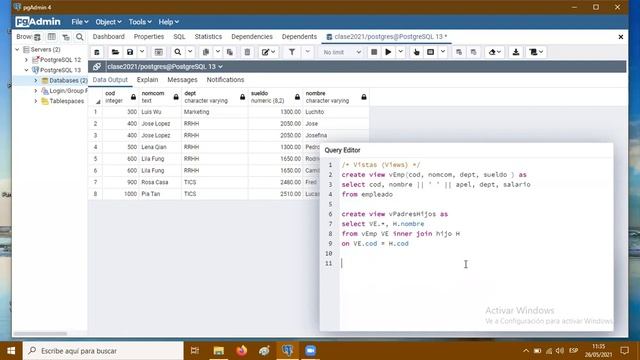Open the Object menu
This screenshot has height=360, width=640.
pos(108,22)
